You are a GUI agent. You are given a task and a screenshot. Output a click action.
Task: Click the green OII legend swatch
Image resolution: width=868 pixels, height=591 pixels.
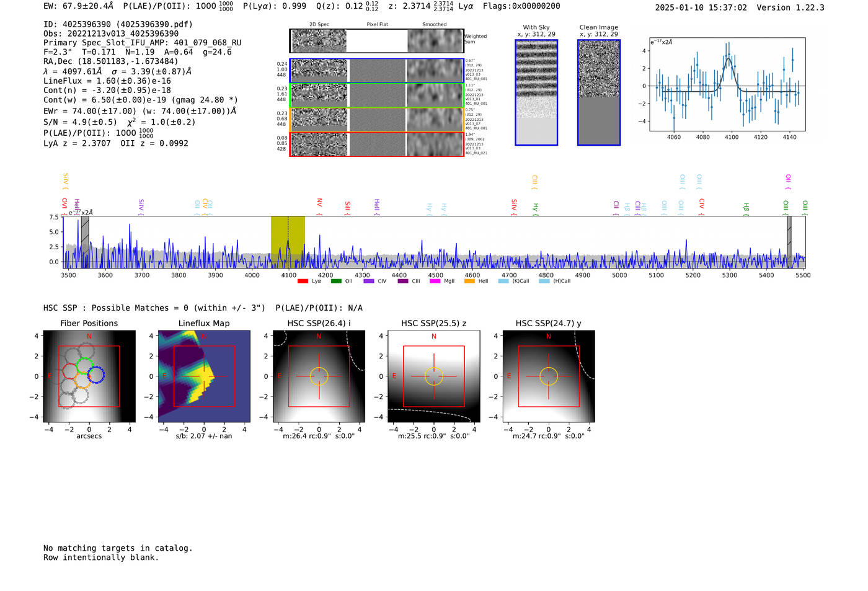pos(336,281)
